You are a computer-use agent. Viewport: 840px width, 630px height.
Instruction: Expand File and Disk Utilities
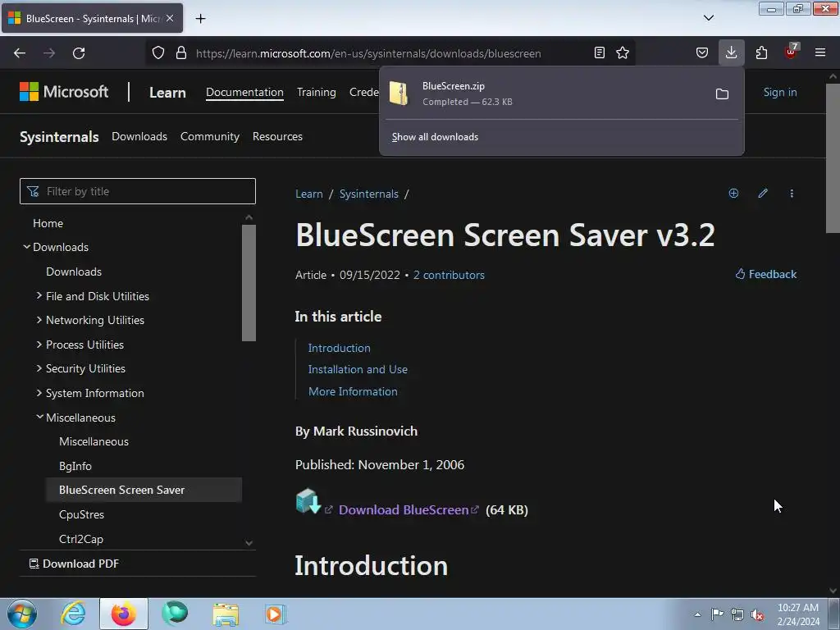point(39,295)
